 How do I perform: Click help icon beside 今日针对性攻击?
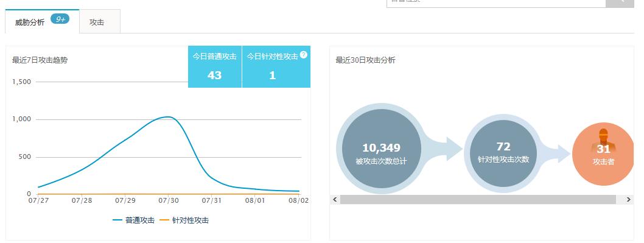tap(304, 55)
